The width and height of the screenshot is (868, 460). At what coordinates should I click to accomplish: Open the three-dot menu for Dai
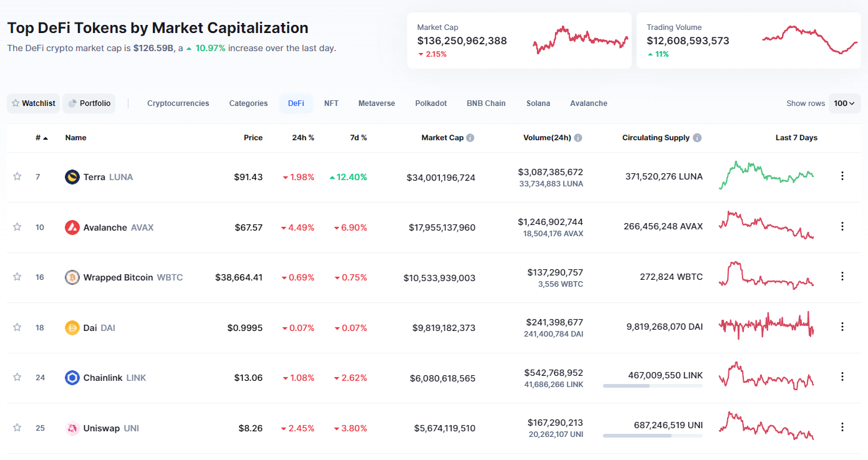coord(842,326)
